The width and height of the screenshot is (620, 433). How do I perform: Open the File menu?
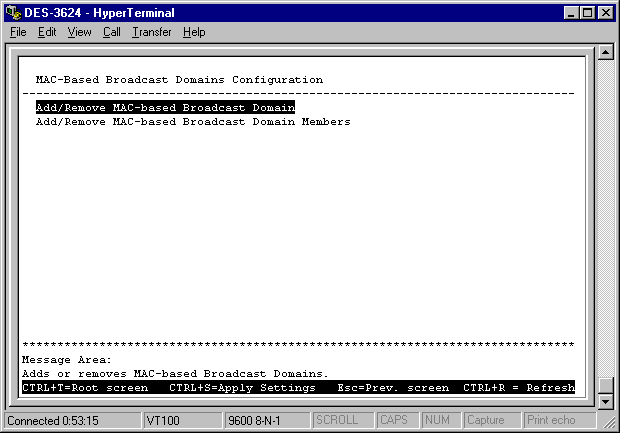pyautogui.click(x=18, y=32)
